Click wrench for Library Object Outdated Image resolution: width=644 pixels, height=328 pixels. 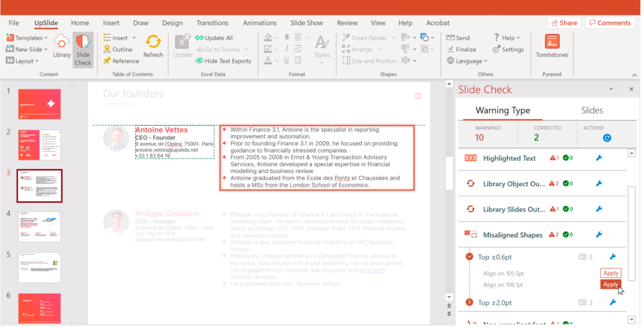(599, 183)
